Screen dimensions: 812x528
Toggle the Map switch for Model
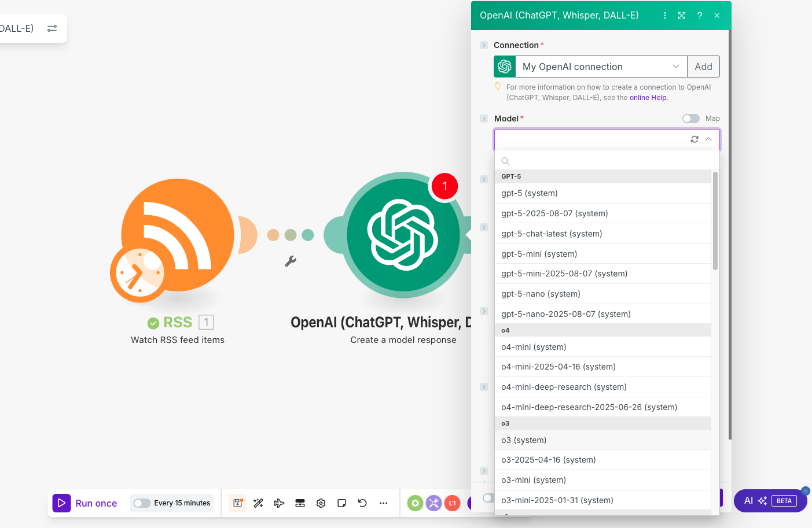[690, 119]
